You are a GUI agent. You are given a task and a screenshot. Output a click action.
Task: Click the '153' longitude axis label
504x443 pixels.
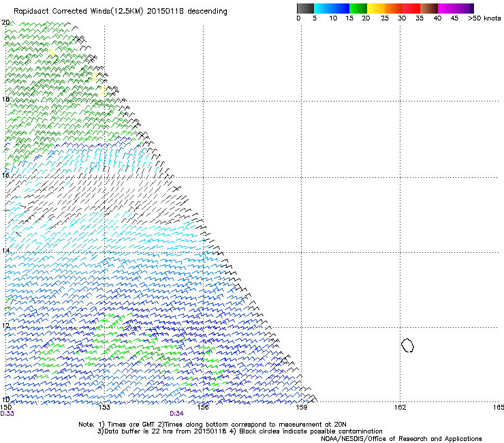(x=104, y=408)
